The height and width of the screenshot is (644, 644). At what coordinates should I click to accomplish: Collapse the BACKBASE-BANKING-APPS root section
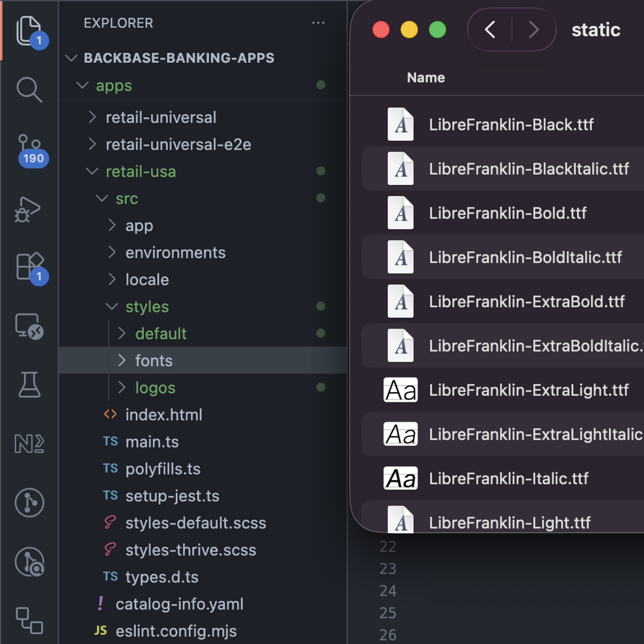tap(71, 58)
